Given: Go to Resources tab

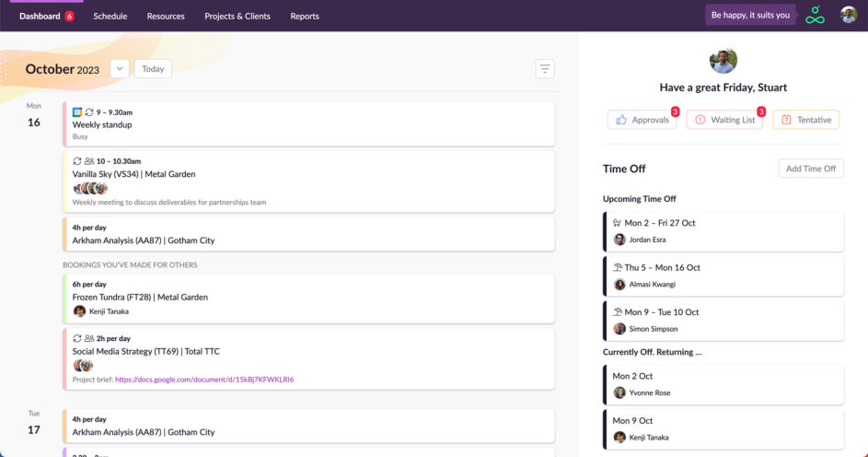Looking at the screenshot, I should pyautogui.click(x=166, y=16).
